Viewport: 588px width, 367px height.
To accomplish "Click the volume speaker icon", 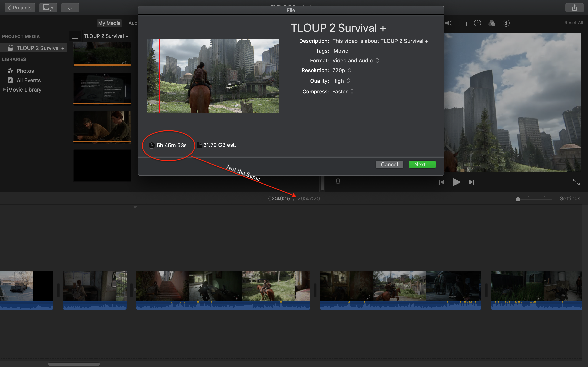I will [449, 23].
